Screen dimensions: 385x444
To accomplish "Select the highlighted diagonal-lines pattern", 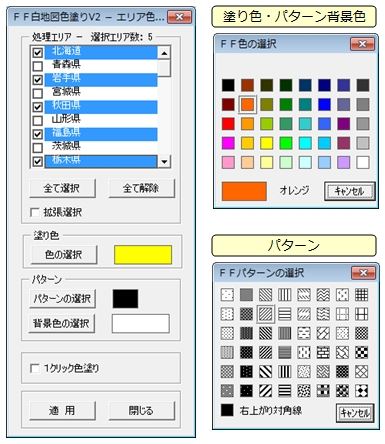I will click(x=266, y=314).
